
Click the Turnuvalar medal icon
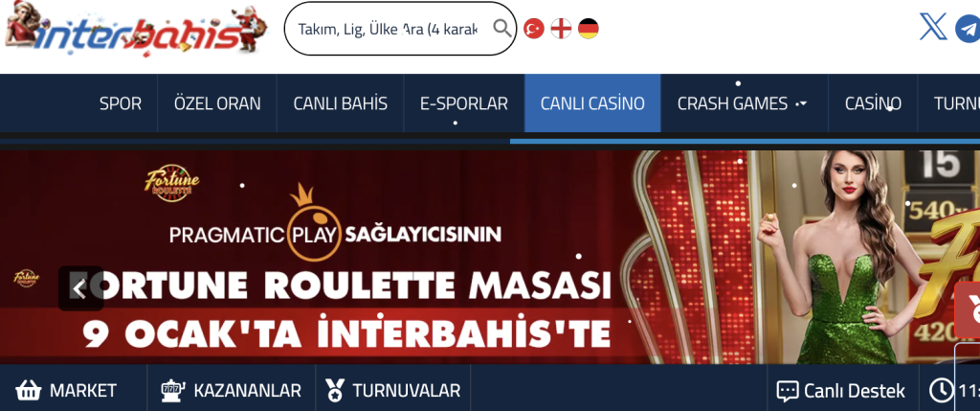(335, 390)
